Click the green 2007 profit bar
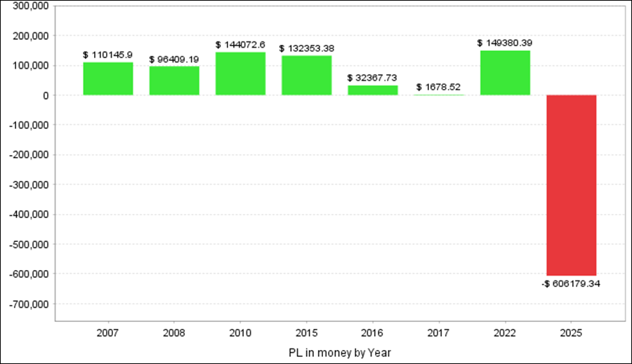The height and width of the screenshot is (364, 632). pos(107,79)
